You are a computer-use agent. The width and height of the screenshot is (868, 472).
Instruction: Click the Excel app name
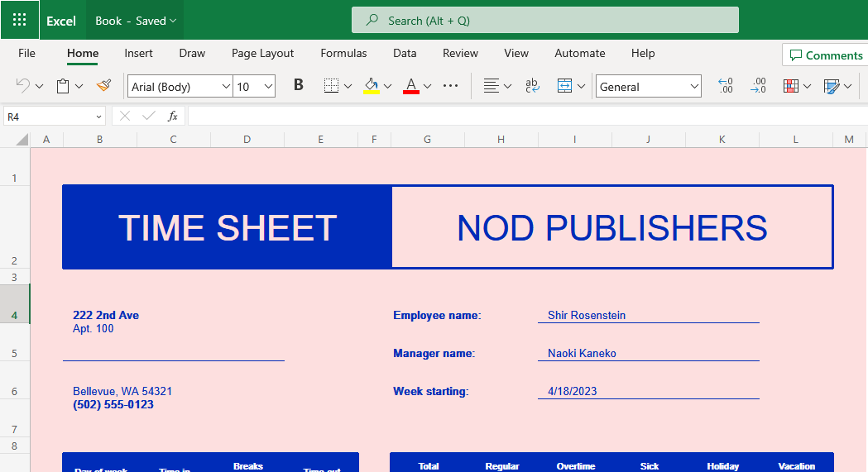tap(61, 21)
